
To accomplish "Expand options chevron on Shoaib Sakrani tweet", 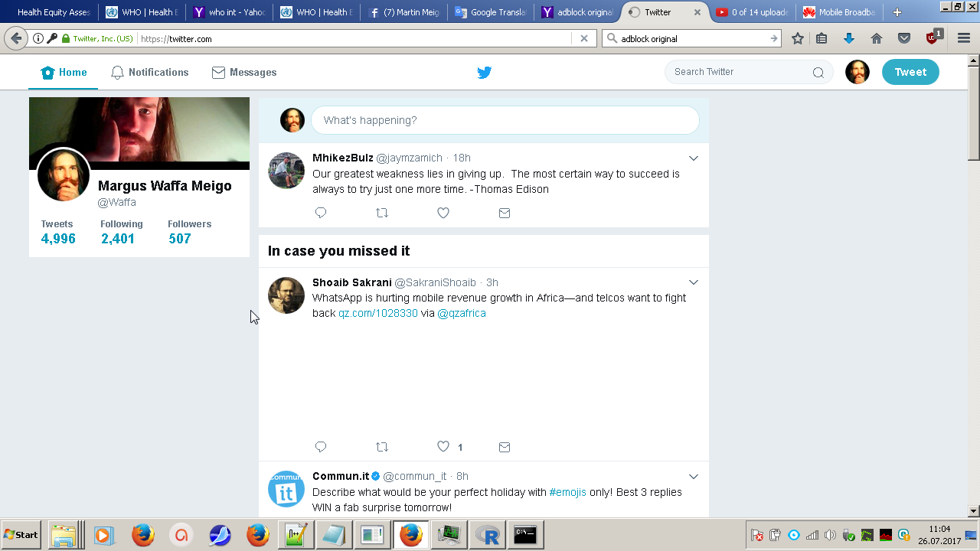I will [x=693, y=282].
